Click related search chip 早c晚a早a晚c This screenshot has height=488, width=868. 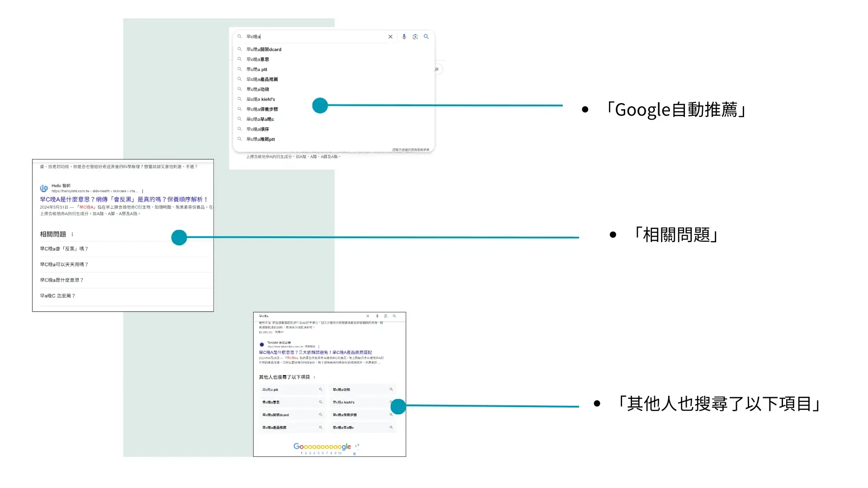point(363,427)
